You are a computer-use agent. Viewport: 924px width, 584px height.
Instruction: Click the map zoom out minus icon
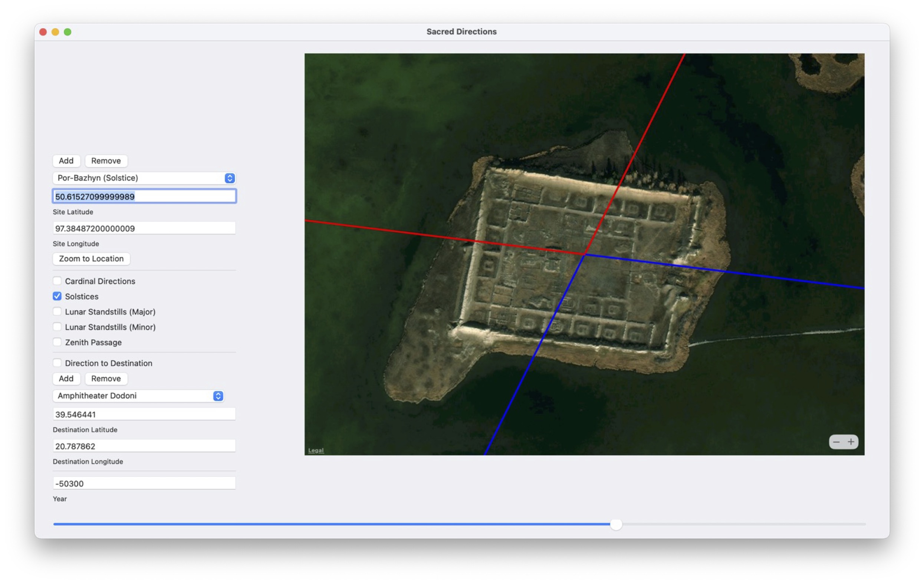click(836, 442)
